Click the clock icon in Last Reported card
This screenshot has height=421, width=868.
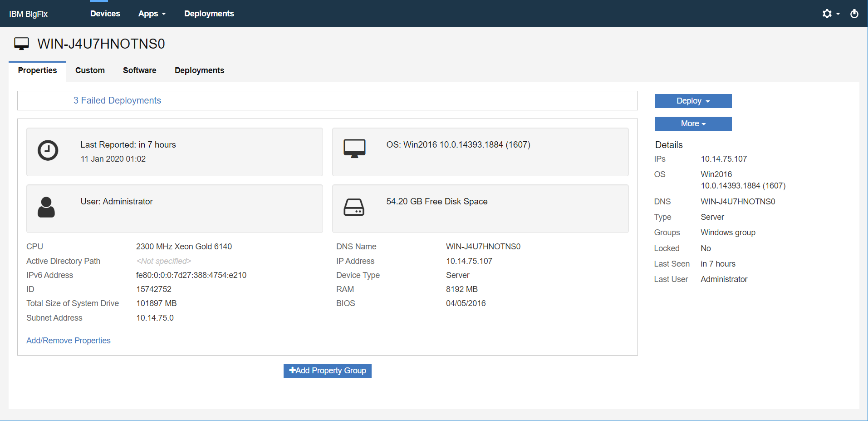point(48,150)
